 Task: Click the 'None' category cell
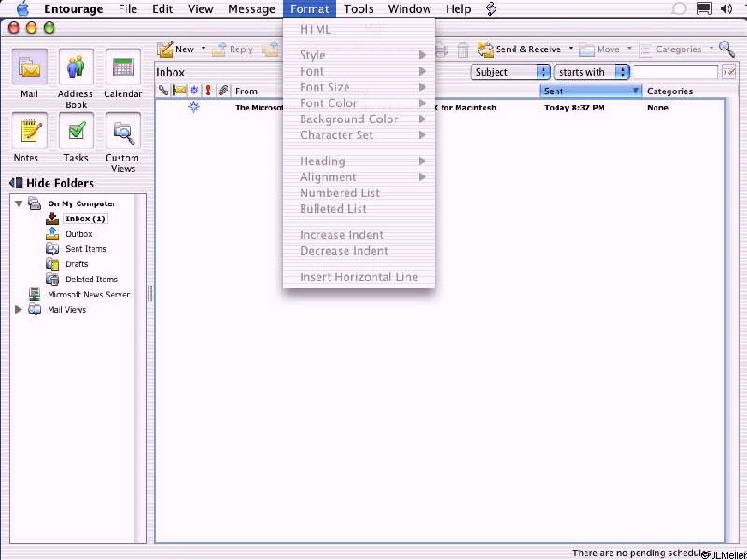coord(657,108)
